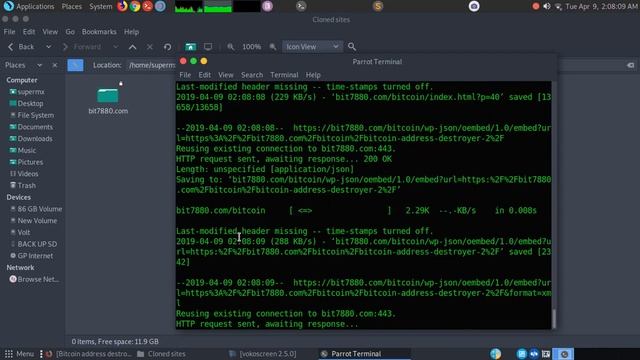The width and height of the screenshot is (640, 360).
Task: Select BACK UP SD device
Action: coord(33,244)
